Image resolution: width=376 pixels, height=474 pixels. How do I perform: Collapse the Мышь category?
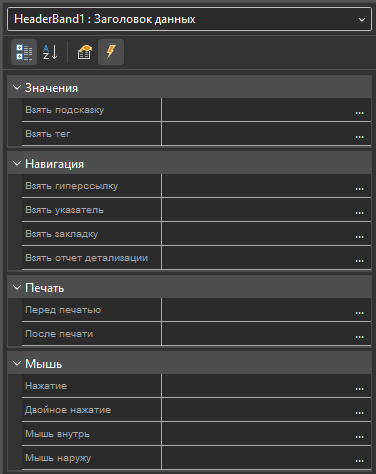(x=17, y=364)
